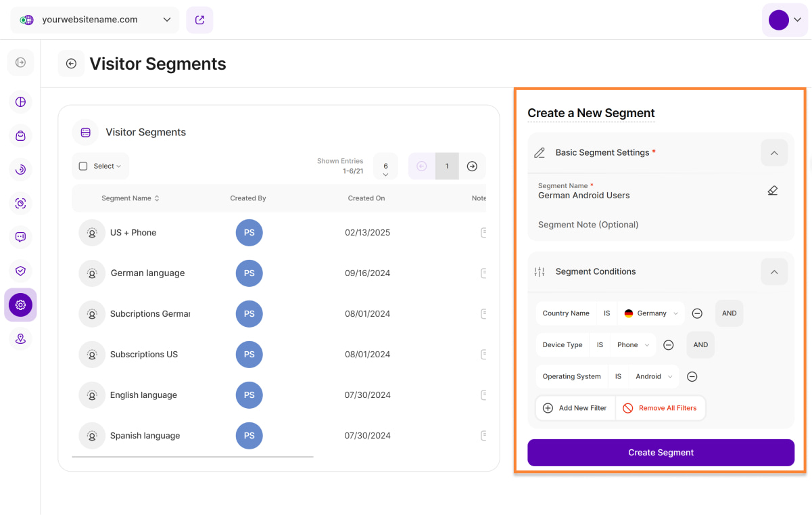Click the eraser icon next to Segment Name
This screenshot has height=515, width=812.
[x=772, y=191]
